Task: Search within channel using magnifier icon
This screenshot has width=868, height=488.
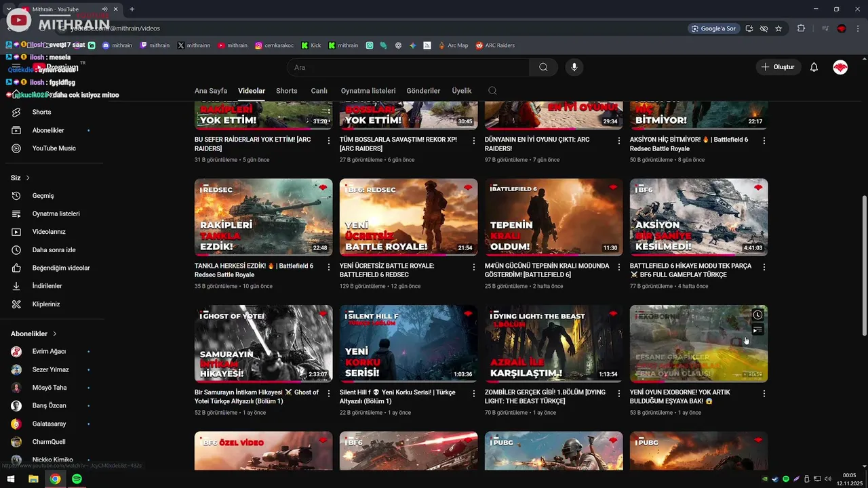Action: [492, 91]
